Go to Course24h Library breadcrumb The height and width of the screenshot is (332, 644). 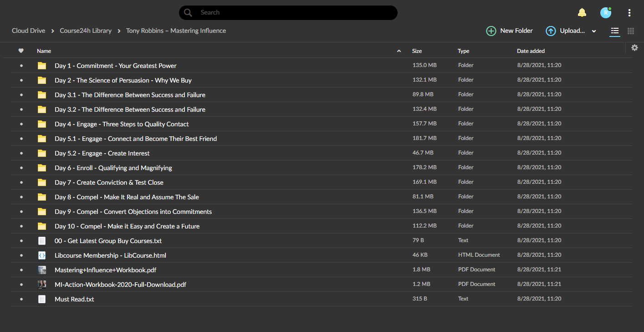[86, 31]
